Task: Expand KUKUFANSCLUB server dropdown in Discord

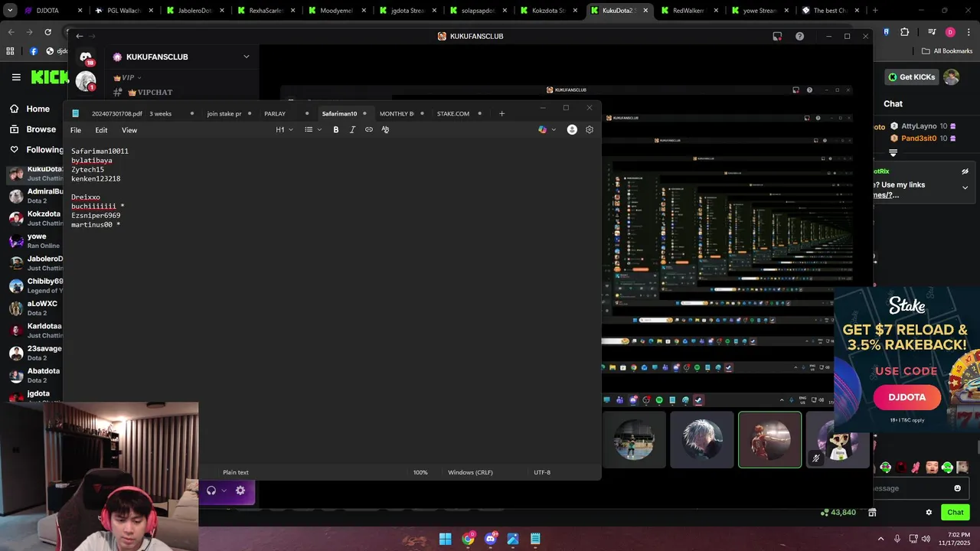Action: click(x=246, y=57)
